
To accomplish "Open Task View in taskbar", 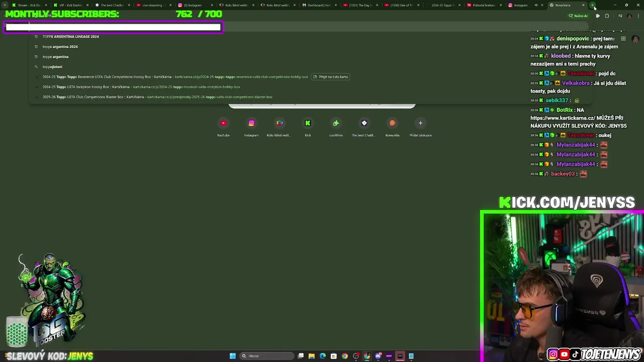I will click(x=301, y=356).
